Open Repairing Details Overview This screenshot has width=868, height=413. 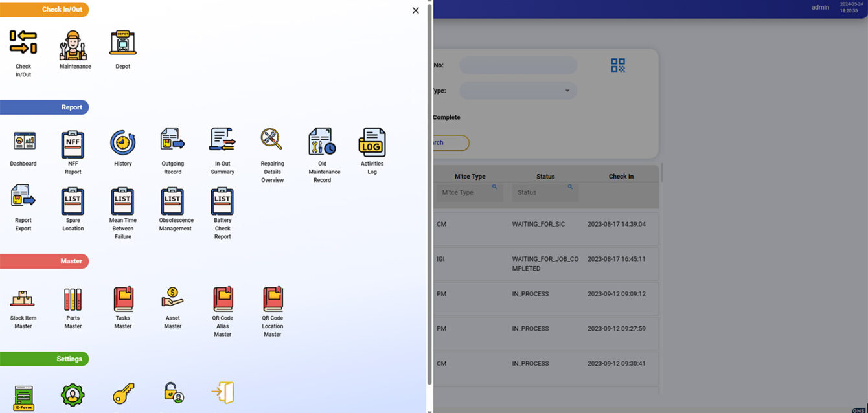(x=272, y=140)
